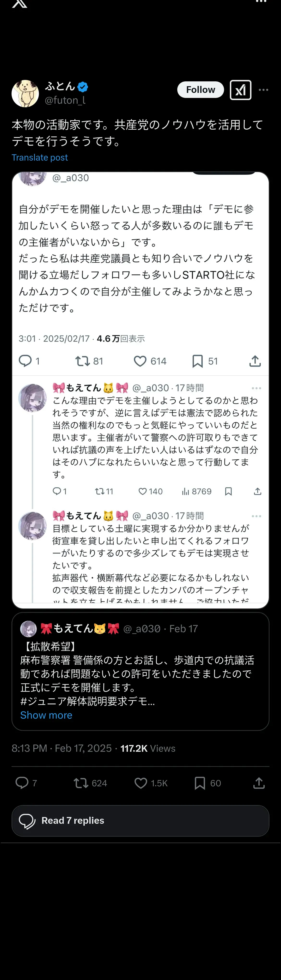Translate post link
Viewport: 281px width, 980px height.
coord(40,157)
